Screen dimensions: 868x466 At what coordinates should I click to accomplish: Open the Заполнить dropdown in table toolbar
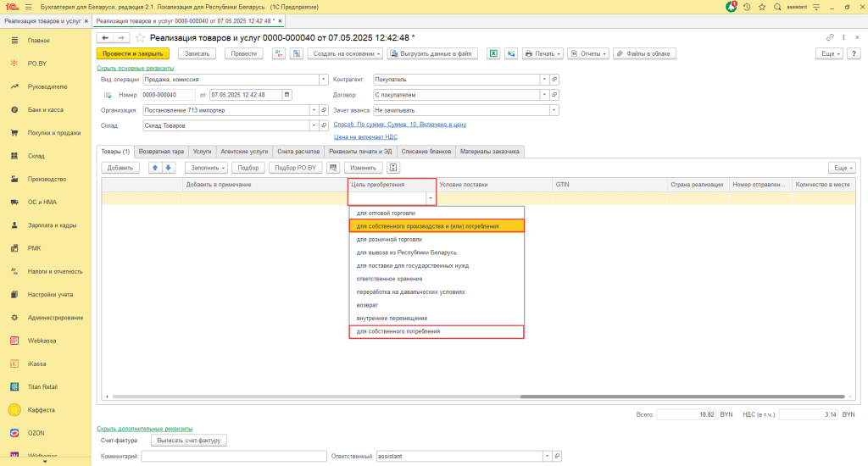[207, 168]
